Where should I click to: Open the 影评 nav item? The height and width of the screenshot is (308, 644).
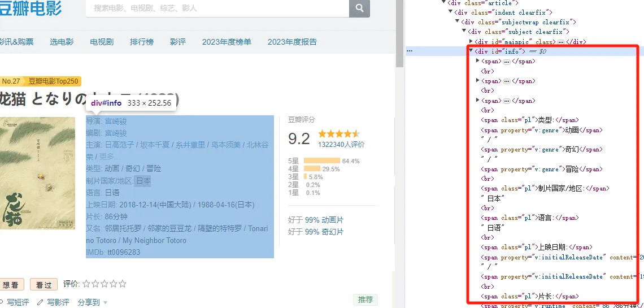pyautogui.click(x=178, y=42)
